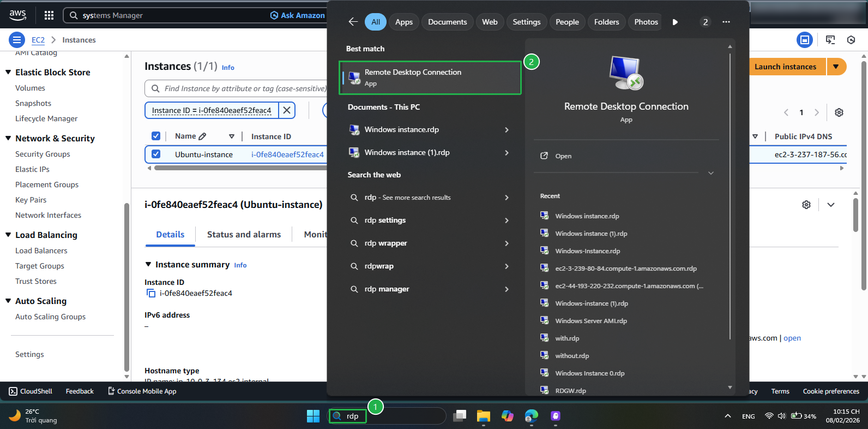Show more search filter categories arrow
Viewport: 868px width, 429px height.
point(675,22)
